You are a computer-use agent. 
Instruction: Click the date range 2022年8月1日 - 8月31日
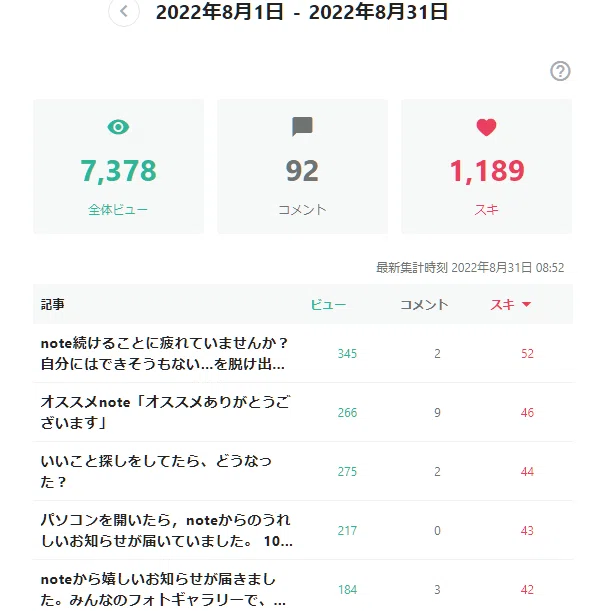302,12
